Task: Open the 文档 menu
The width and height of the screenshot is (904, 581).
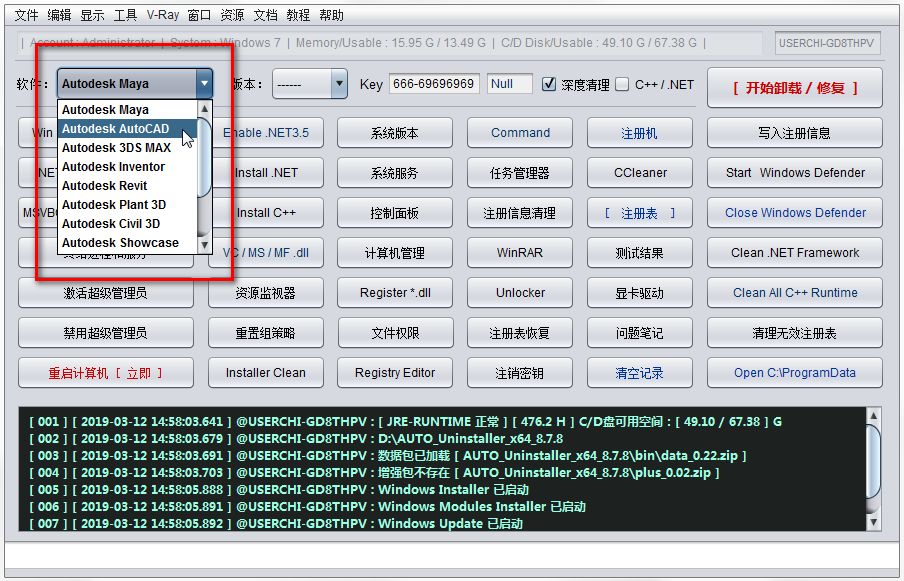Action: tap(265, 15)
